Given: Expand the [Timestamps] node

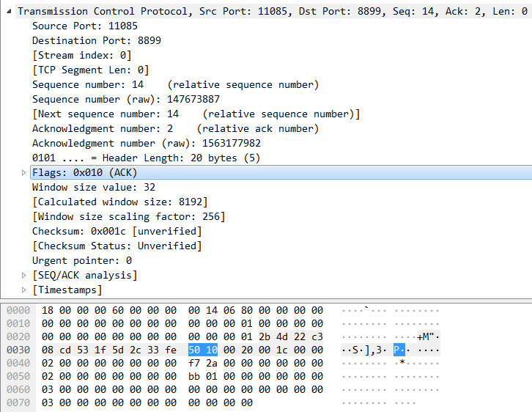Looking at the screenshot, I should [x=23, y=290].
